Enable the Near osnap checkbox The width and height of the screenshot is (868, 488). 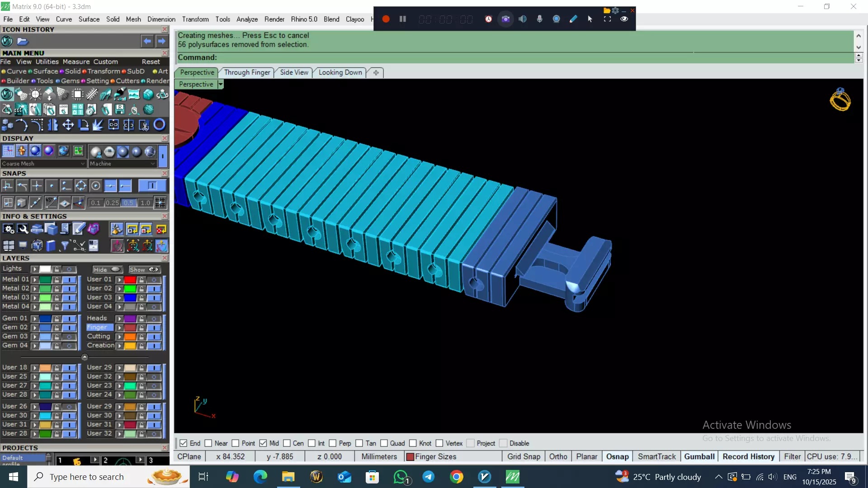[208, 443]
